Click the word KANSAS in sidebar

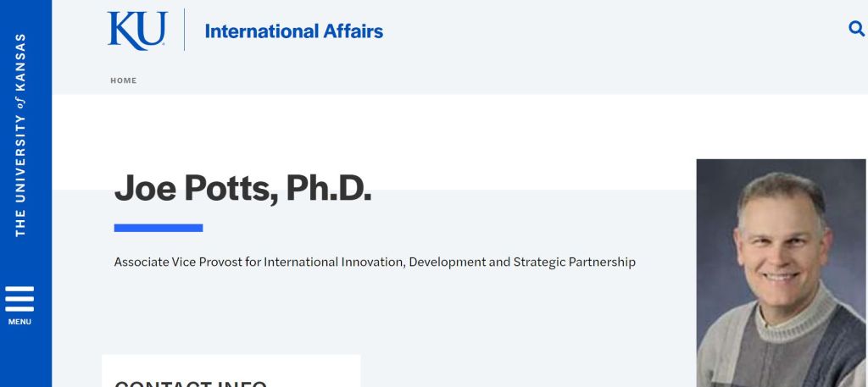(20, 64)
